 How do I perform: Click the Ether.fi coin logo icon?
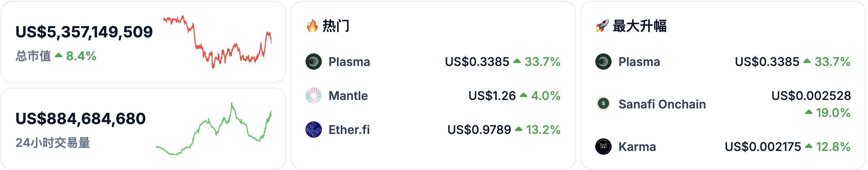click(x=313, y=130)
